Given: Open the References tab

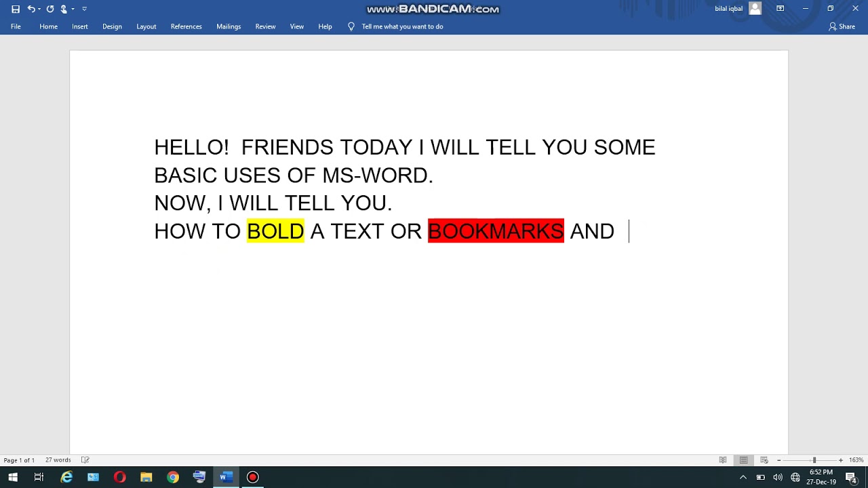Looking at the screenshot, I should point(186,26).
